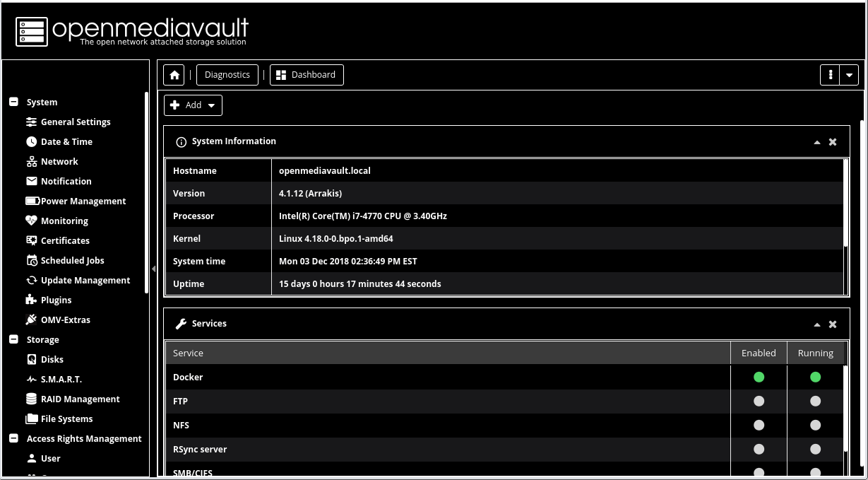
Task: Select Diagnostics breadcrumb item
Action: coord(227,75)
